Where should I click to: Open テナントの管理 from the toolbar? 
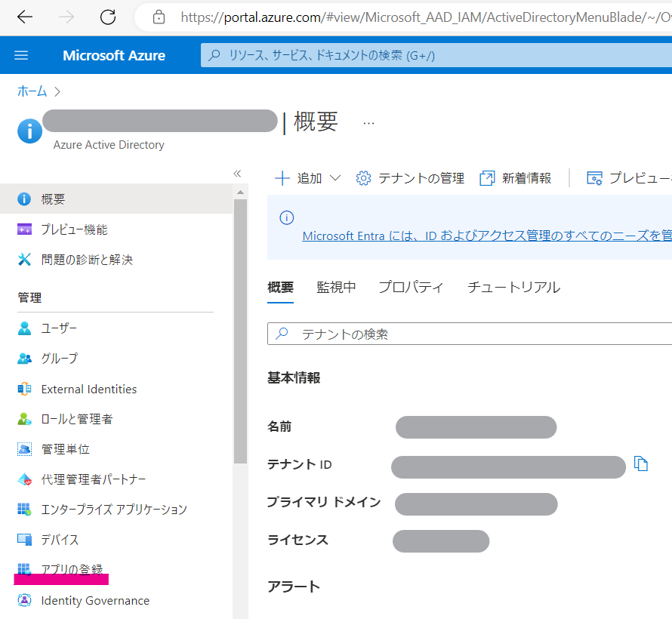[x=410, y=178]
